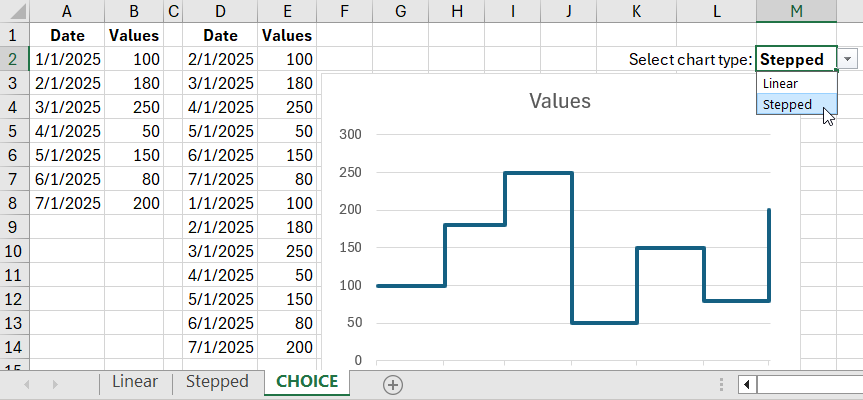Select the CHOICE sheet tab
Image resolution: width=863 pixels, height=400 pixels.
[307, 382]
